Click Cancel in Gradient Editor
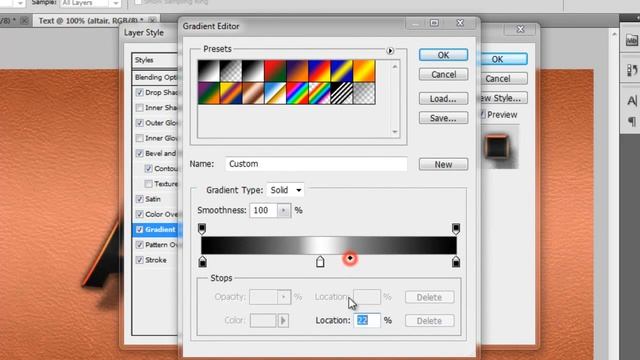This screenshot has height=360, width=640. 443,74
